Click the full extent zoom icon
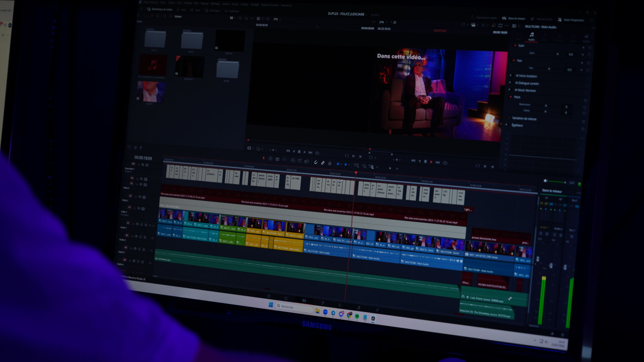Image resolution: width=644 pixels, height=362 pixels. [356, 166]
